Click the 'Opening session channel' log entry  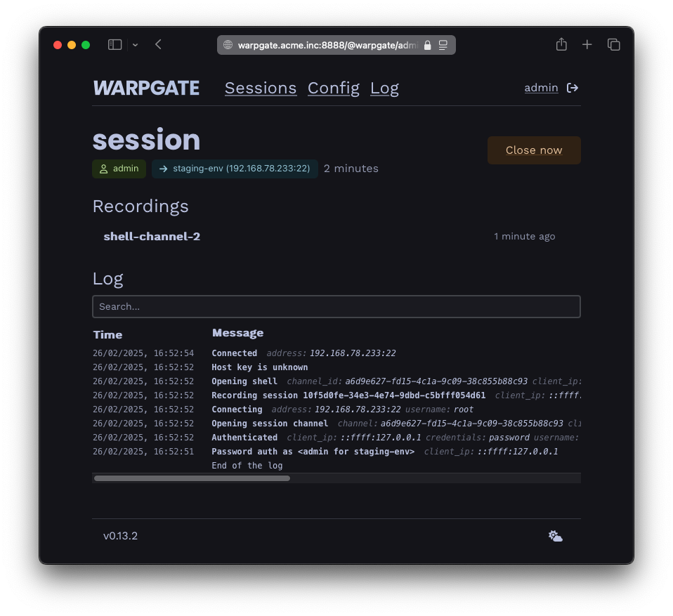point(270,424)
